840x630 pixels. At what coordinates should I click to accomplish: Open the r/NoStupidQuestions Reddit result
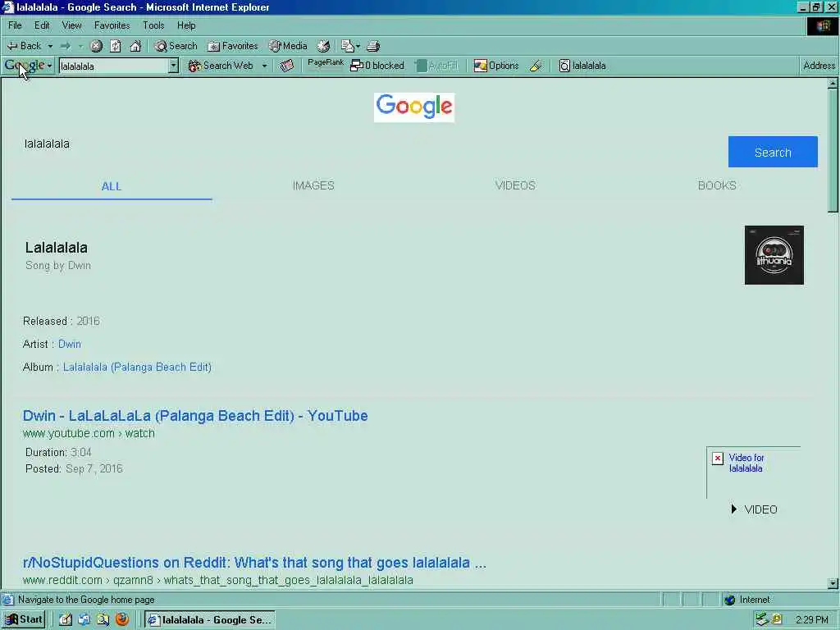click(x=254, y=563)
